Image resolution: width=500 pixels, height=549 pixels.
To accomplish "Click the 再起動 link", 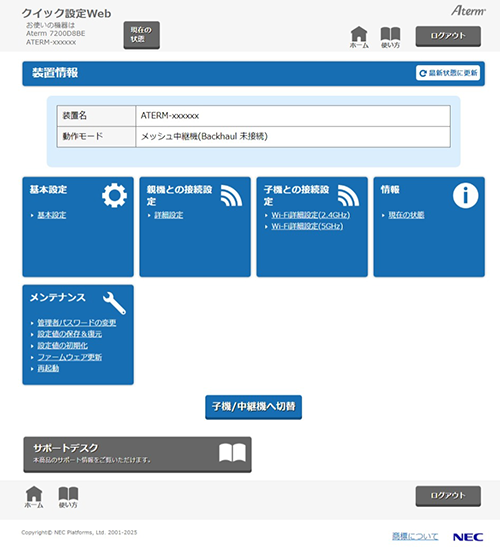I will tap(48, 368).
